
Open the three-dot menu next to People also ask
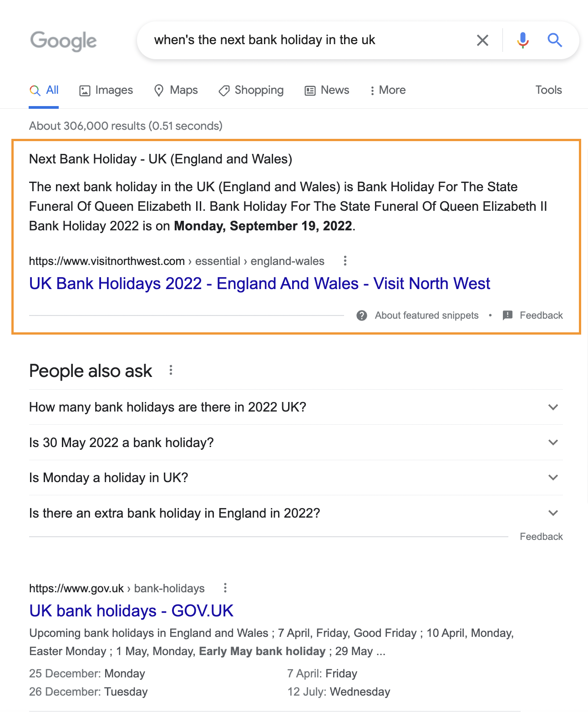pyautogui.click(x=171, y=370)
